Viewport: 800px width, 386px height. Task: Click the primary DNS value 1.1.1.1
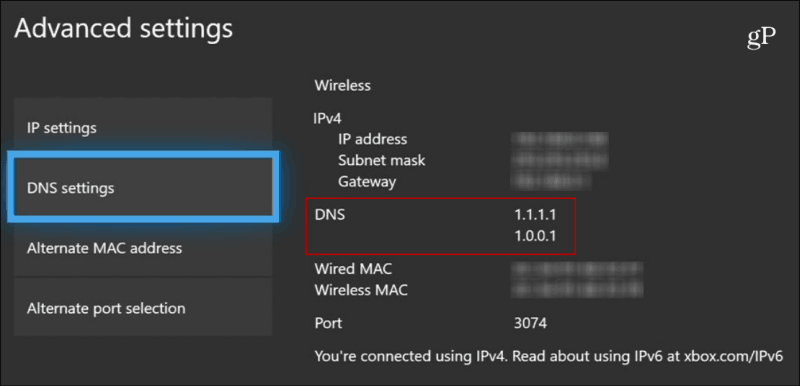tap(535, 215)
